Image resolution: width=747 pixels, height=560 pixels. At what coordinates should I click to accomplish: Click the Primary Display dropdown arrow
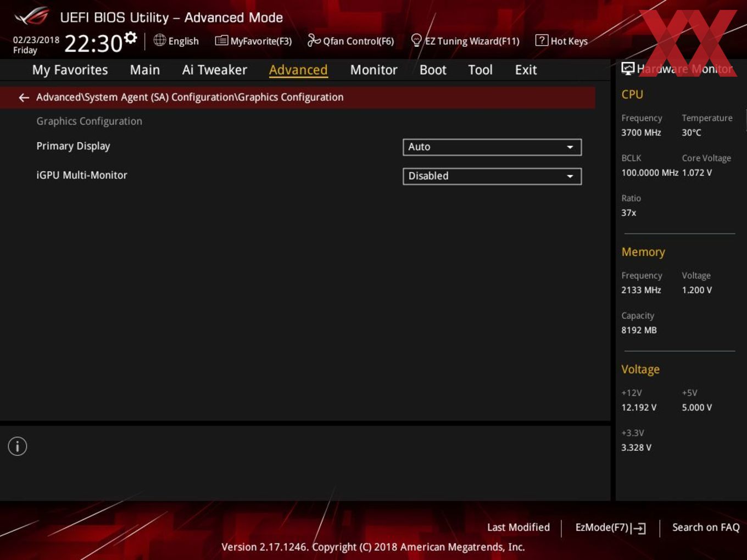(x=570, y=147)
